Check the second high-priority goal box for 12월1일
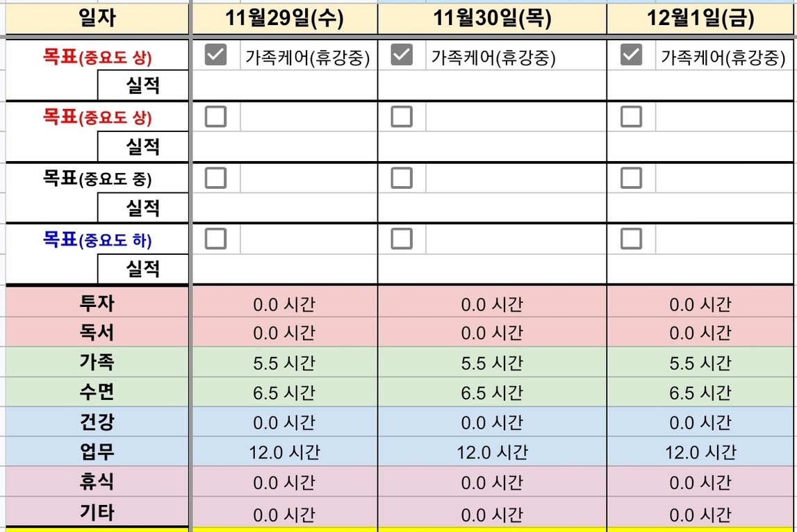Image resolution: width=797 pixels, height=532 pixels. click(631, 117)
